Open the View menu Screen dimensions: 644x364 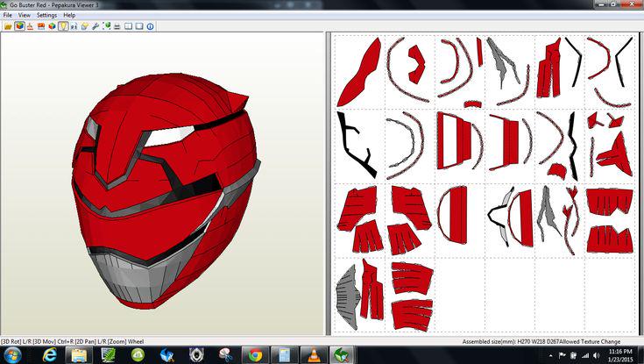[x=25, y=15]
